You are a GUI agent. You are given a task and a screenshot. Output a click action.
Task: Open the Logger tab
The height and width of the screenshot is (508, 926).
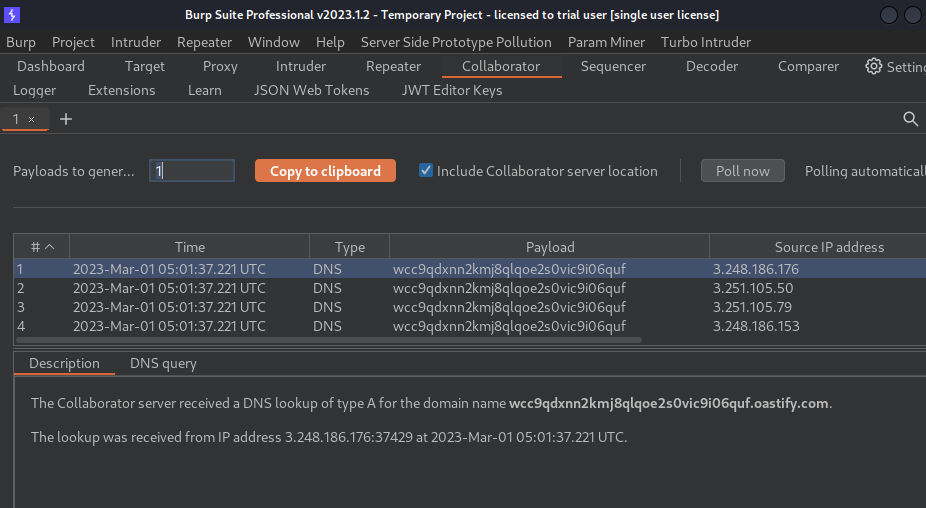pyautogui.click(x=35, y=90)
